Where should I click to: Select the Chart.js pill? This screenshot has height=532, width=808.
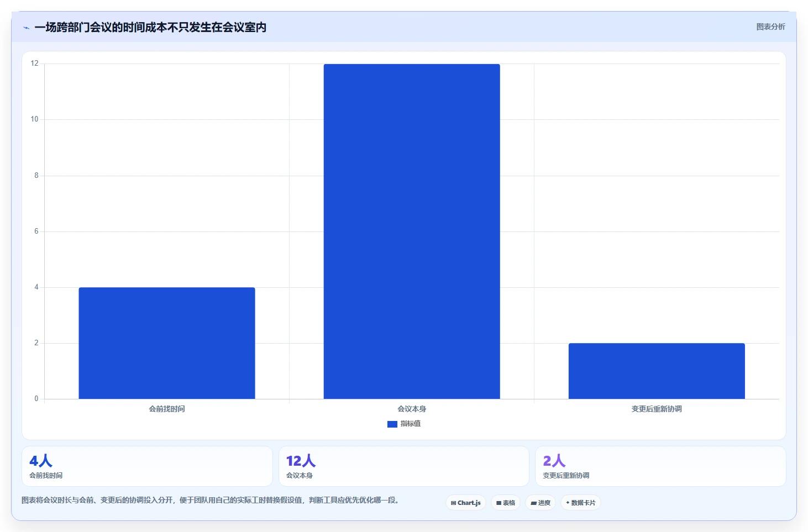pyautogui.click(x=466, y=503)
